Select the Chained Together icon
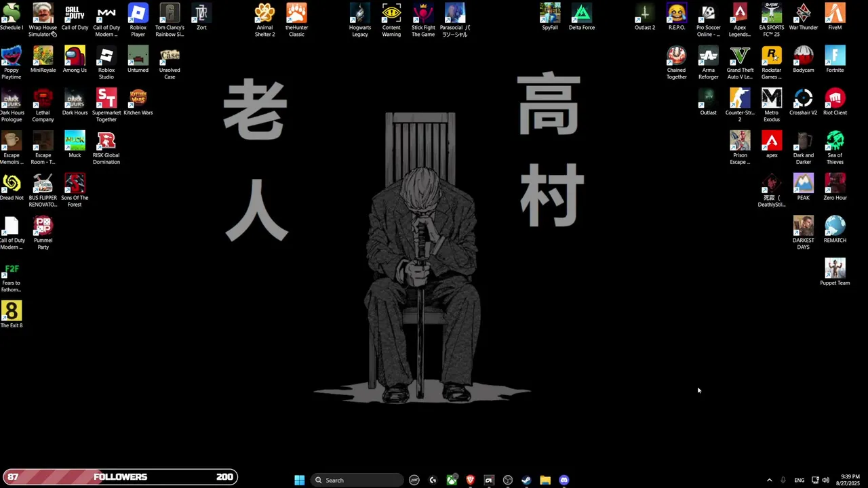This screenshot has height=488, width=868. click(677, 63)
